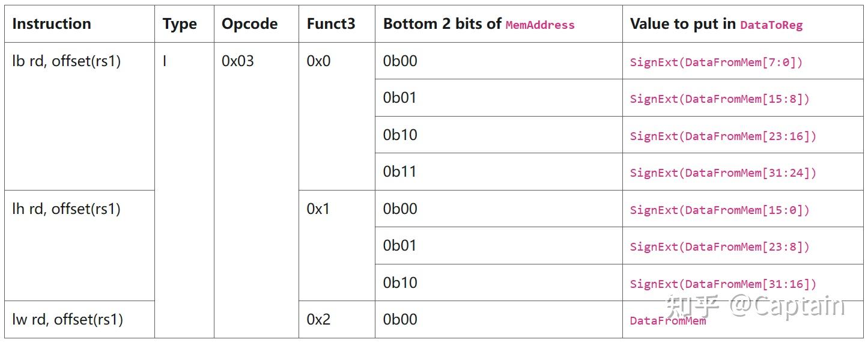Viewport: 868px width, 345px height.
Task: Select the 'lh rd, offset(rs1)' instruction cell
Action: [x=66, y=209]
